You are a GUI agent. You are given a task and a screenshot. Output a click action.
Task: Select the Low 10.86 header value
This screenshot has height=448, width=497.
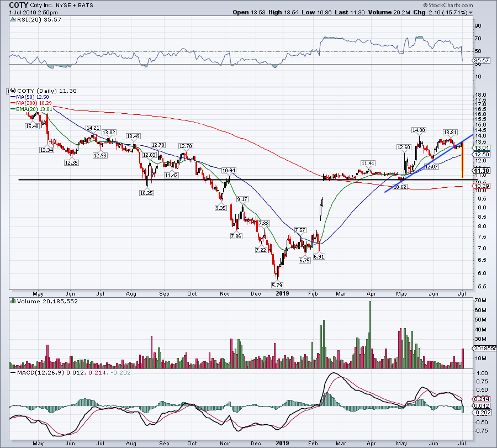(316, 12)
